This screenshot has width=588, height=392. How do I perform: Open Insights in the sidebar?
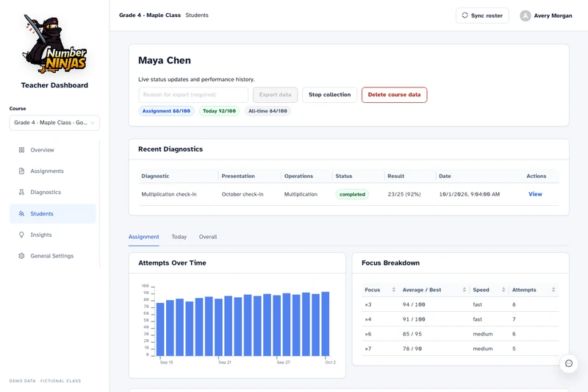click(52, 235)
